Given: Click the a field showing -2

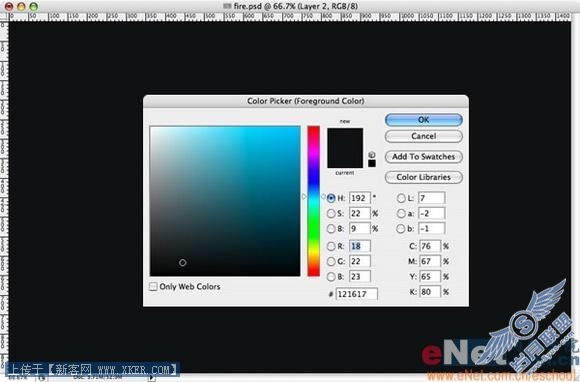Looking at the screenshot, I should pyautogui.click(x=431, y=213).
